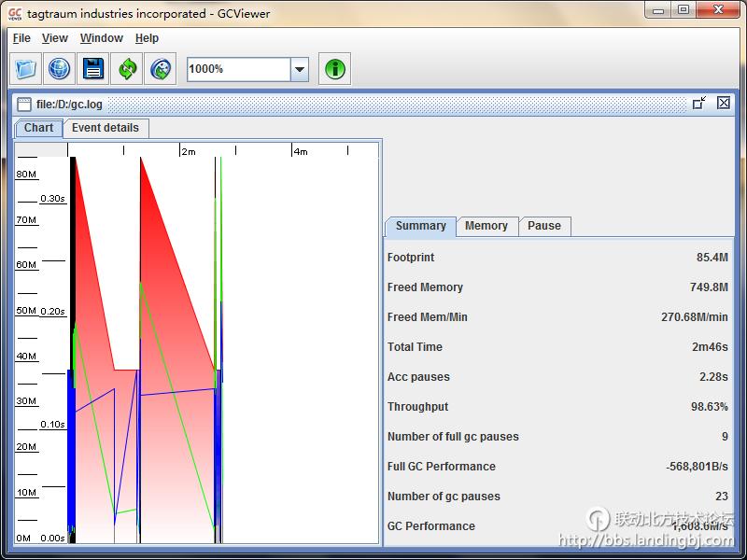
Task: Open the File menu
Action: 21,38
